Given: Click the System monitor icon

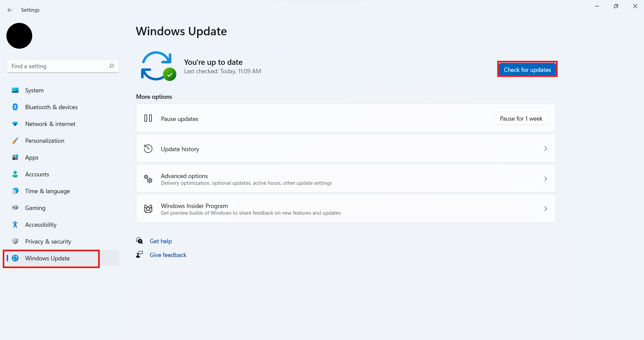Looking at the screenshot, I should coord(15,90).
